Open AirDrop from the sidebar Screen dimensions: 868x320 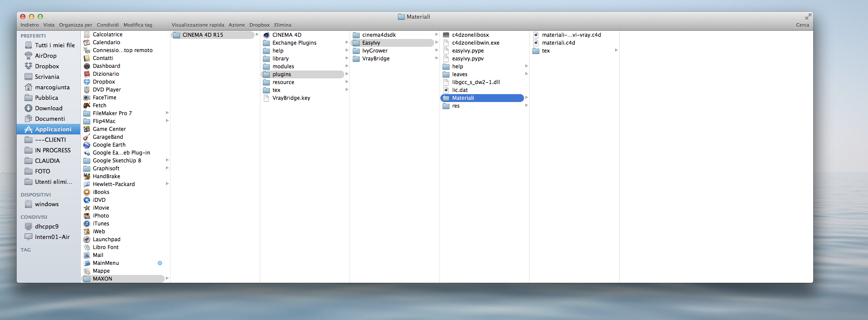pos(45,56)
